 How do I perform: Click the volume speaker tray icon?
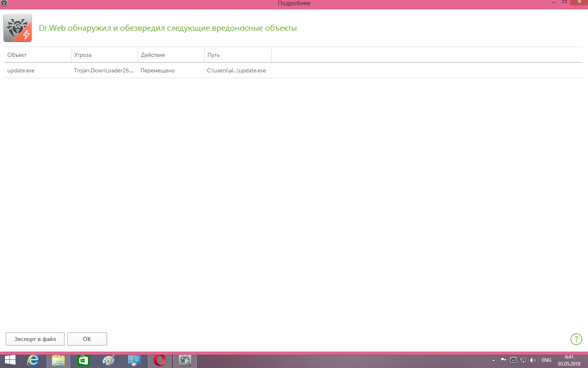click(x=533, y=360)
